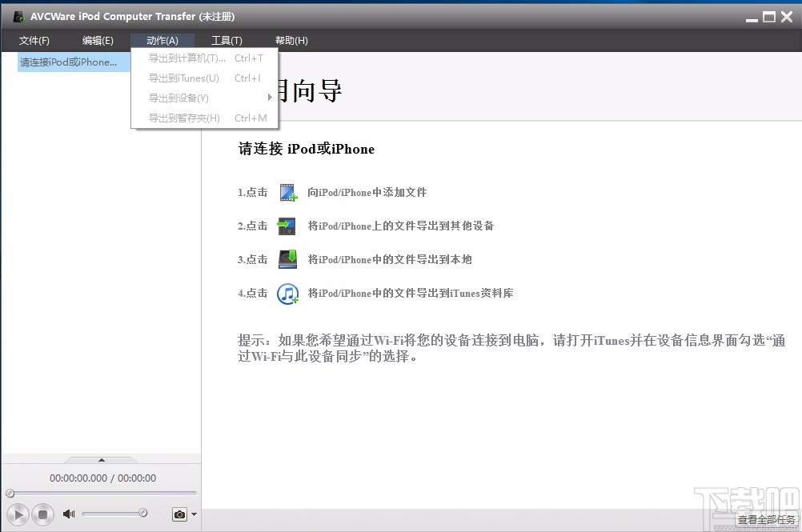Select 导出到计算机(T) from the menu
This screenshot has height=532, width=802.
point(186,58)
